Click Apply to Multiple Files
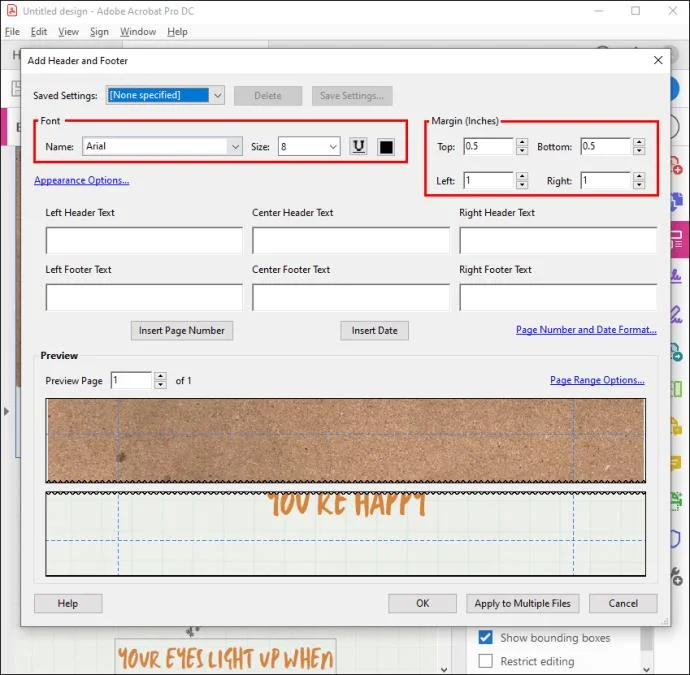The height and width of the screenshot is (675, 690). click(x=522, y=603)
